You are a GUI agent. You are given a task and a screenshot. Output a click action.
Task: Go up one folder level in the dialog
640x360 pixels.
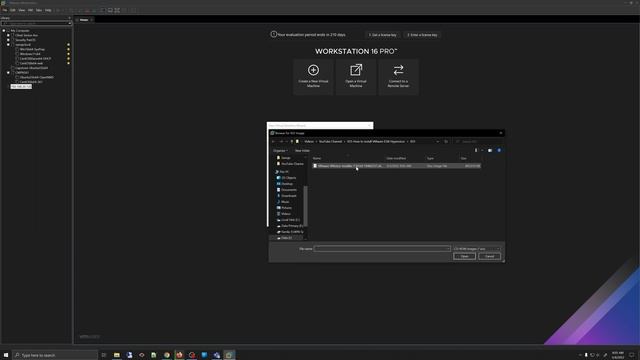coord(291,142)
